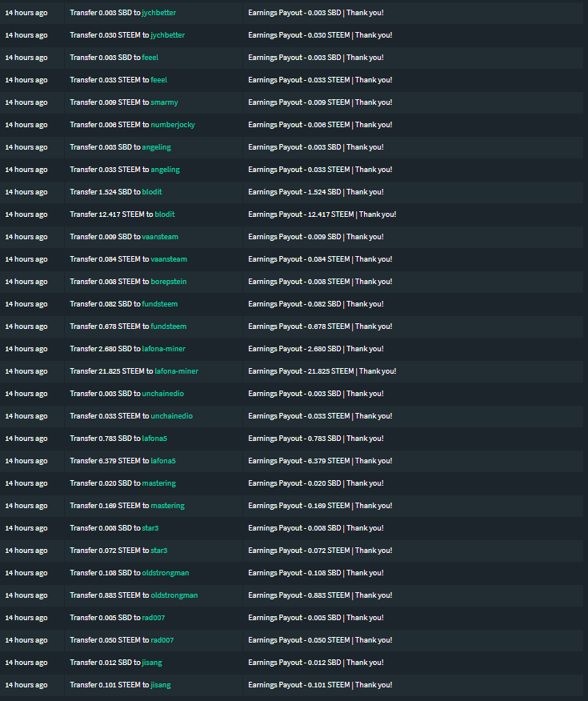The width and height of the screenshot is (588, 701).
Task: Open the numberjocky account link
Action: (x=173, y=125)
